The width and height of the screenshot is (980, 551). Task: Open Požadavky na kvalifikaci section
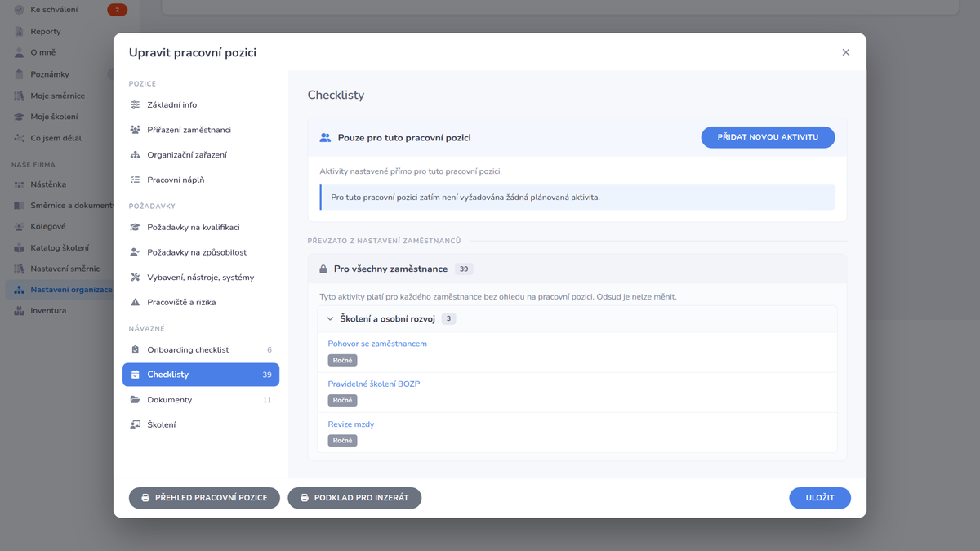pyautogui.click(x=201, y=227)
